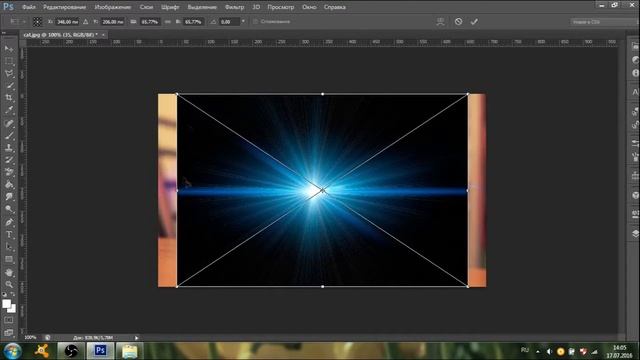
Task: Cancel the transform
Action: point(458,21)
